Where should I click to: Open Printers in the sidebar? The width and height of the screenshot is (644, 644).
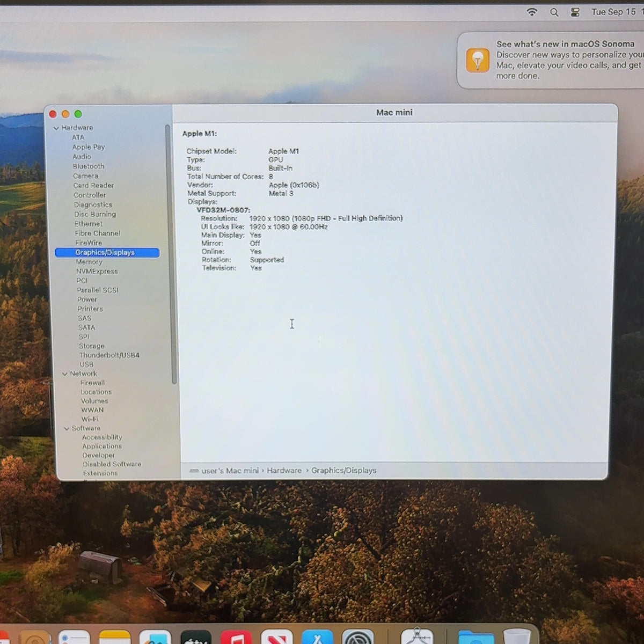(x=90, y=309)
